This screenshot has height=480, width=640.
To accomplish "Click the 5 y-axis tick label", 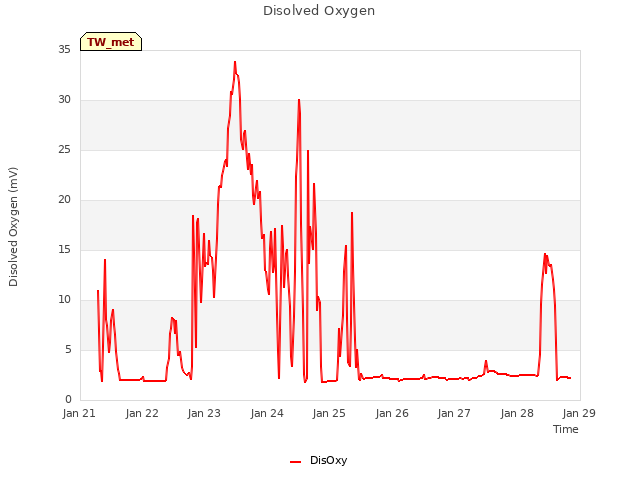I will pos(68,349).
